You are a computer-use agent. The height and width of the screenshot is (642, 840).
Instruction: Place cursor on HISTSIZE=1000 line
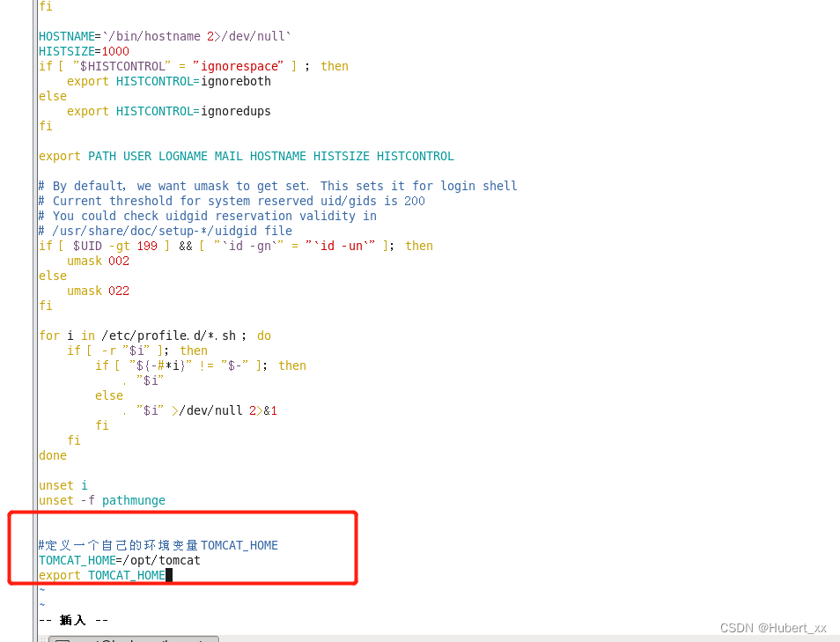click(84, 51)
